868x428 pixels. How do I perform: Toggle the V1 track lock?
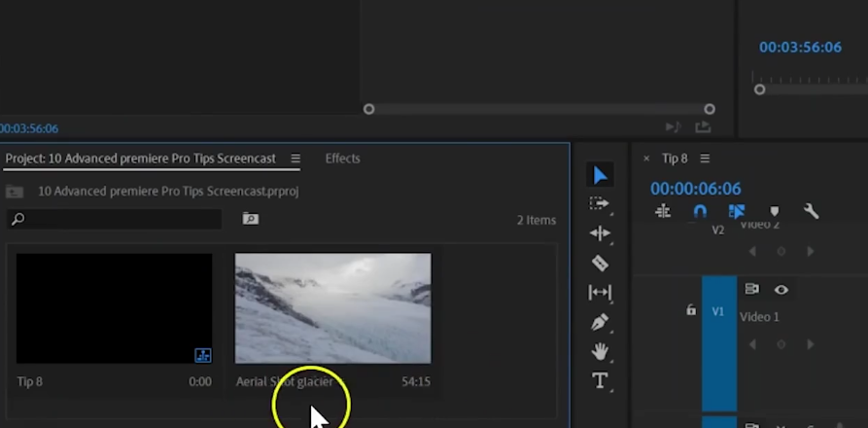[691, 310]
